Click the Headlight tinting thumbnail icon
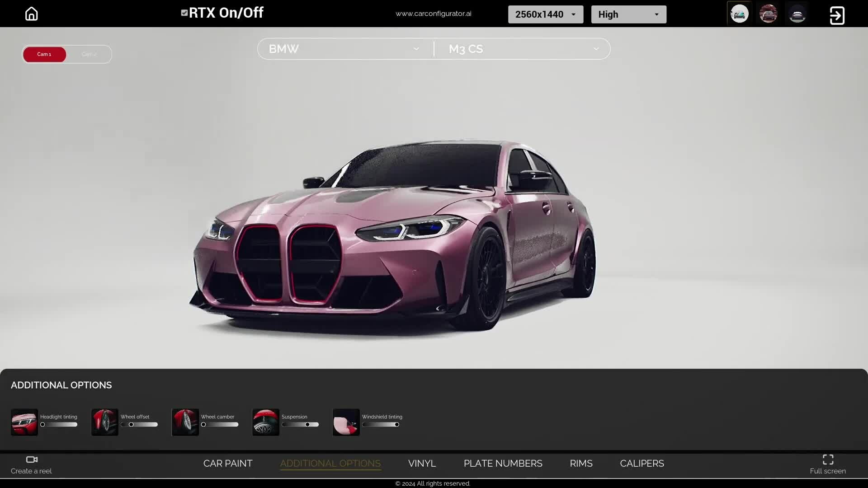This screenshot has width=868, height=488. pyautogui.click(x=24, y=422)
